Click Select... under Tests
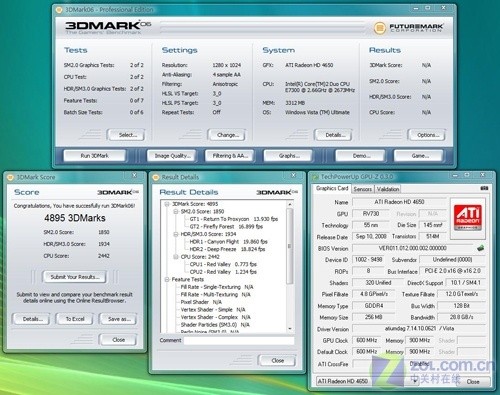This screenshot has width=500, height=395. pos(127,135)
